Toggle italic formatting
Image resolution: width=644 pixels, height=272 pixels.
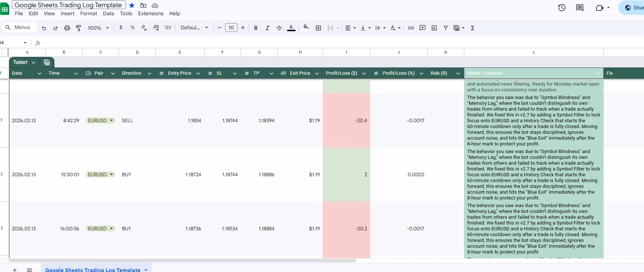[267, 28]
